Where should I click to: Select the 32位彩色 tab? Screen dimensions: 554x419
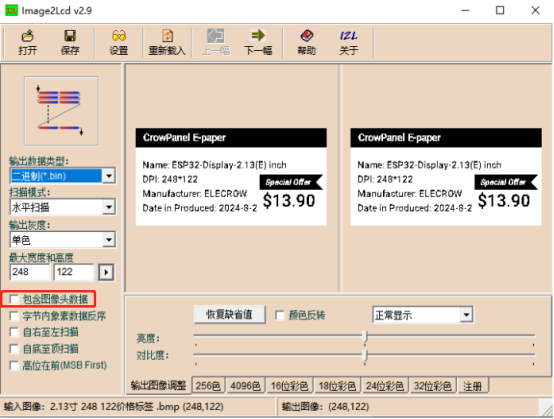tap(432, 386)
